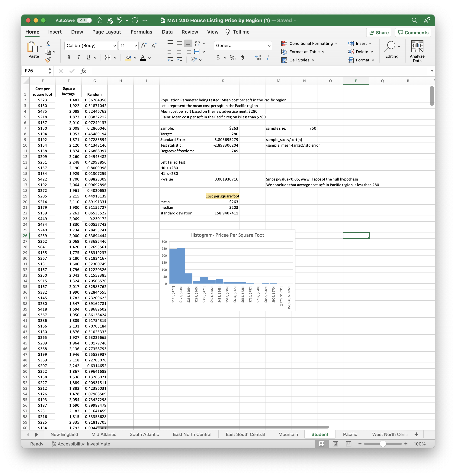Click the Share button
The height and width of the screenshot is (476, 456).
point(379,33)
